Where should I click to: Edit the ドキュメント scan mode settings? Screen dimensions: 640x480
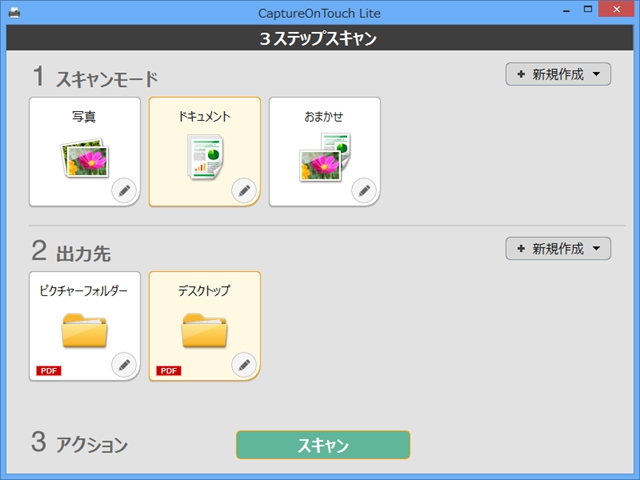(x=244, y=191)
